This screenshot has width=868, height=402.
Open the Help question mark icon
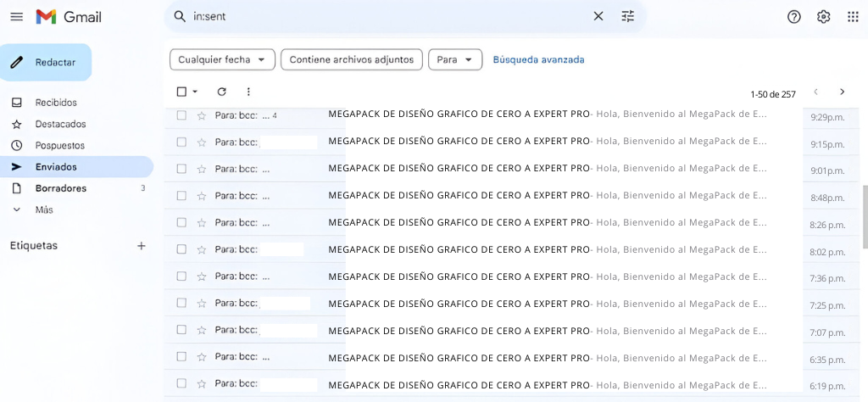click(x=794, y=17)
